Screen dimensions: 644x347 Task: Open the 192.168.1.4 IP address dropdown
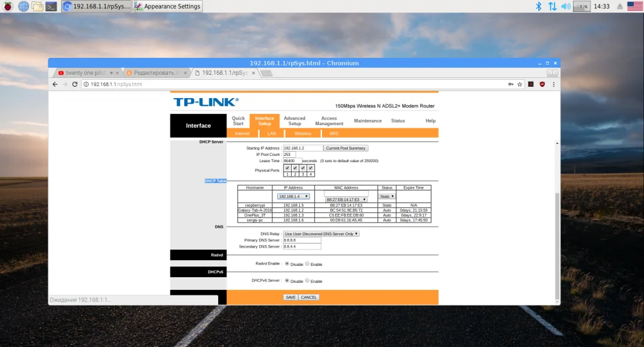tap(293, 196)
